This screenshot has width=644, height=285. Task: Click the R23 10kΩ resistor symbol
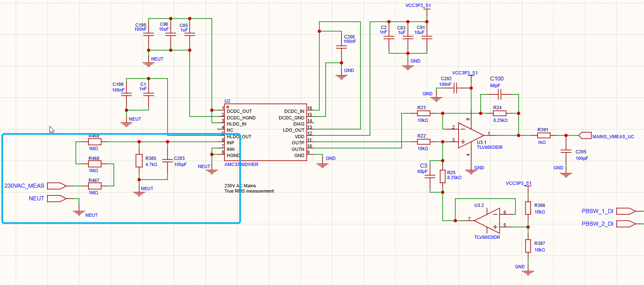[424, 113]
